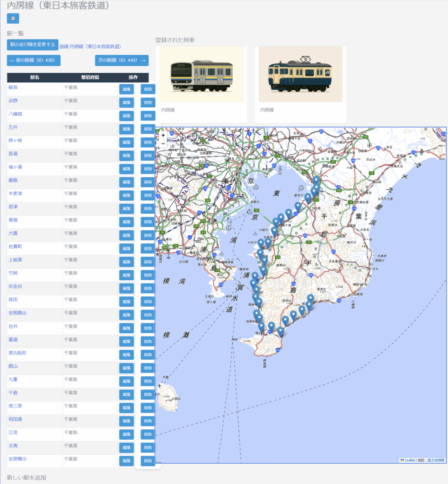Click the 都道府県 column header
Screen dimensions: 448x484
(x=90, y=78)
